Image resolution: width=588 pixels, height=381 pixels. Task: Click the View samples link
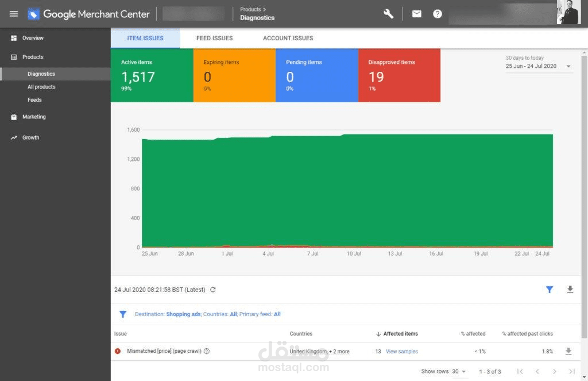point(401,351)
